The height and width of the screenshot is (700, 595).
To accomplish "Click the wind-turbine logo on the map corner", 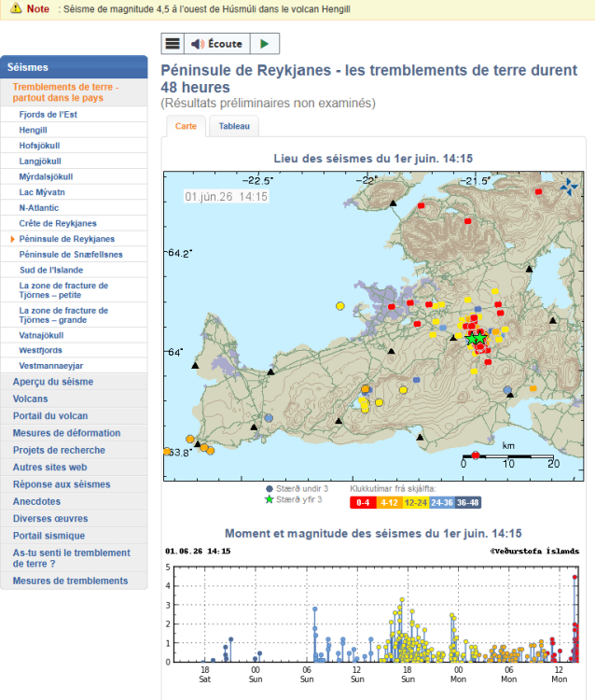I will coord(569,186).
